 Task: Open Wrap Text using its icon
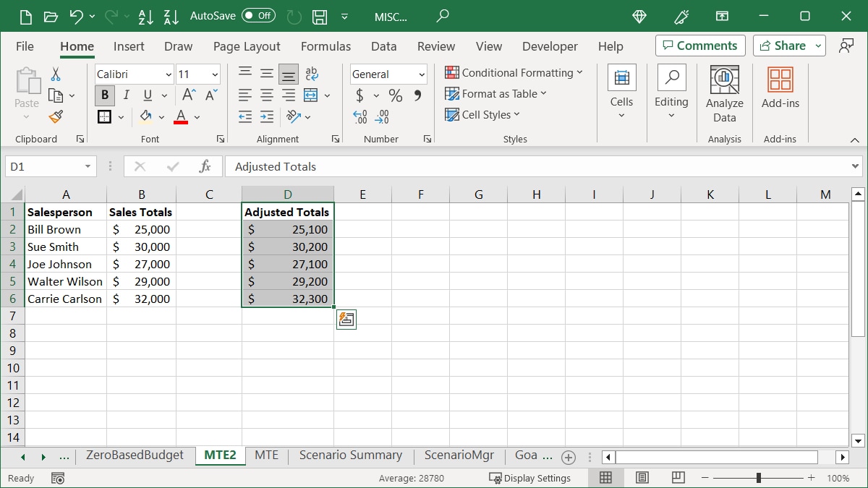[x=311, y=73]
